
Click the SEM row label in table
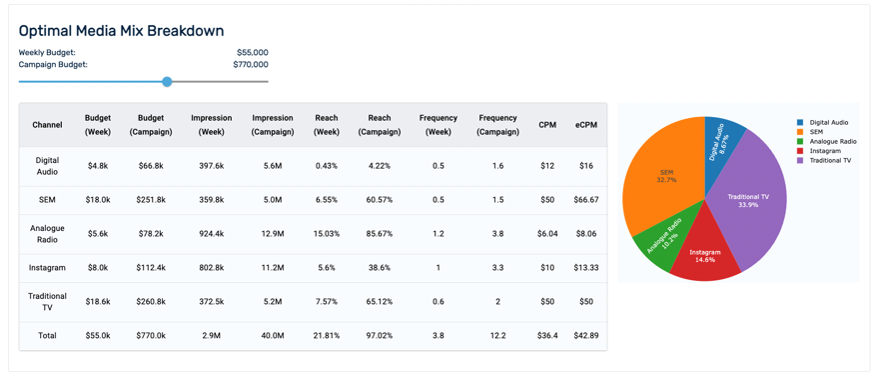click(x=47, y=200)
